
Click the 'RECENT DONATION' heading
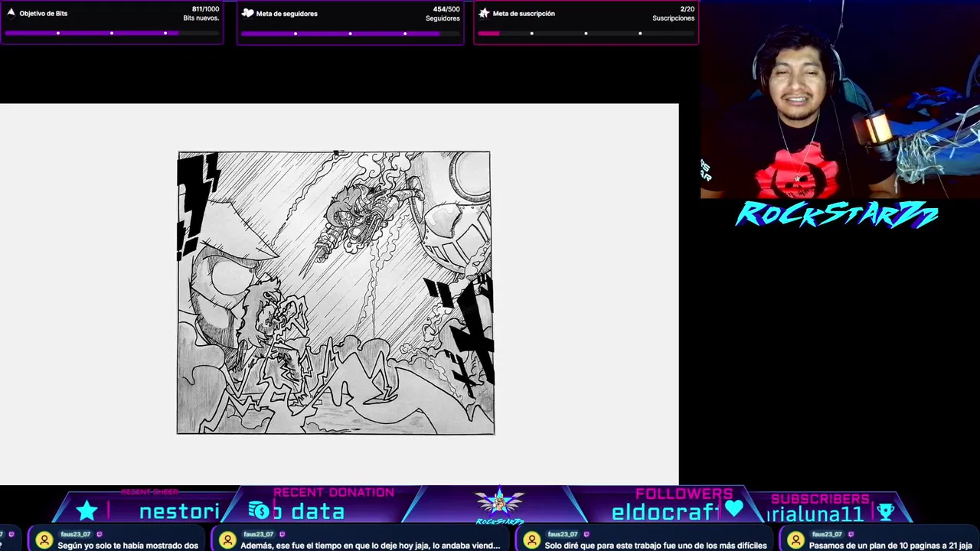pyautogui.click(x=334, y=493)
